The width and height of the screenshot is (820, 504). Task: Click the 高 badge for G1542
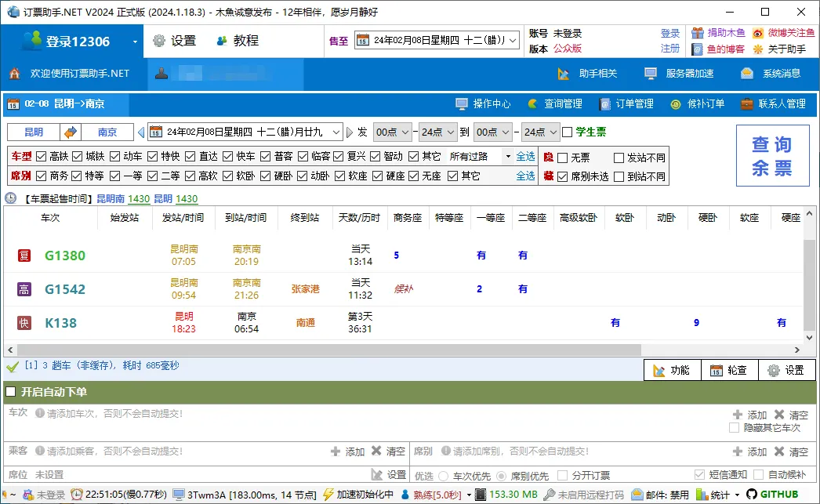coord(24,289)
